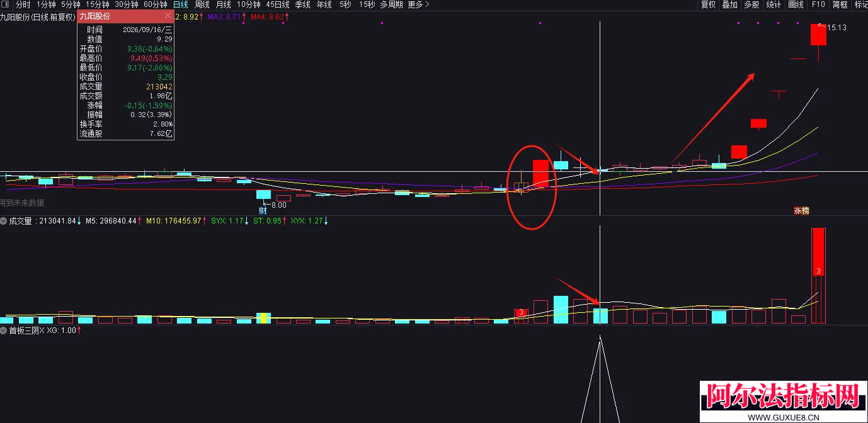
Task: Open the 多周期 multi-period view
Action: (391, 4)
